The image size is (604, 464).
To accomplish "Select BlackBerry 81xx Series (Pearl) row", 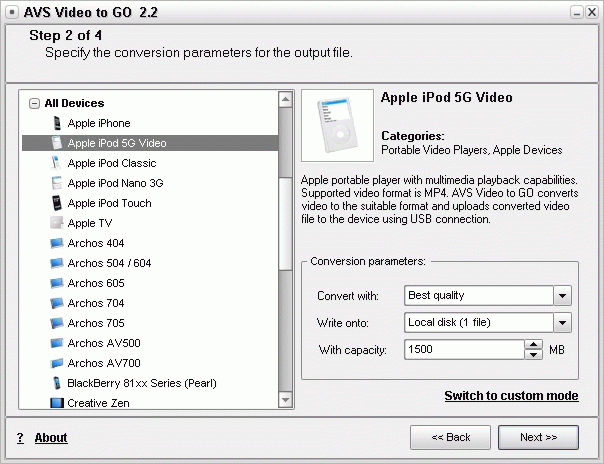I will click(150, 383).
